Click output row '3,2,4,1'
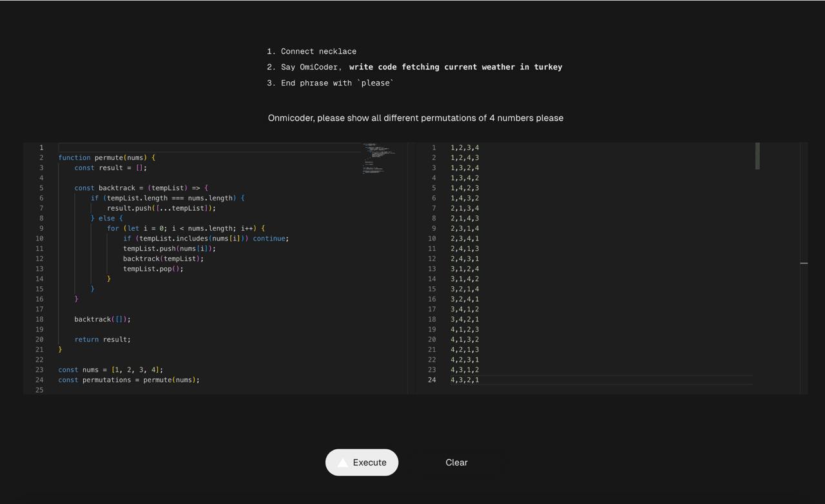Screen dimensions: 825x504 [465, 299]
